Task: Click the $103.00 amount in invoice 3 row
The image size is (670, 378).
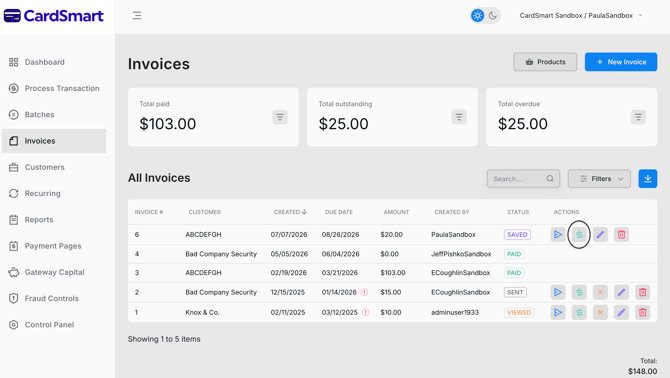Action: 393,273
